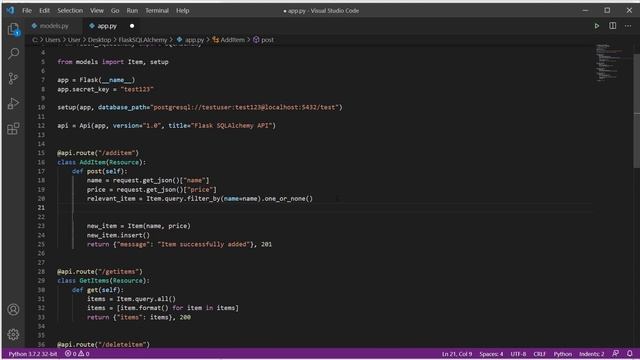
Task: Open the Source Control view
Action: 13,78
